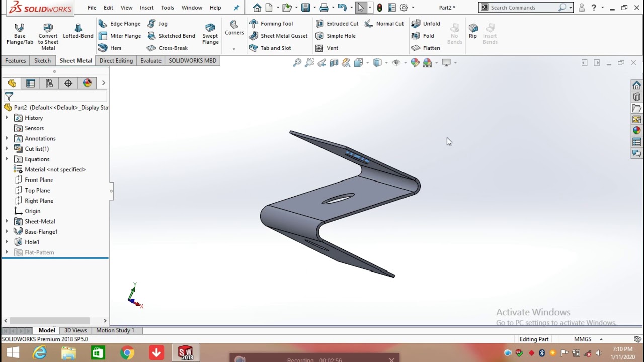This screenshot has height=362, width=644.
Task: Switch to the Evaluate tab
Action: [x=151, y=60]
